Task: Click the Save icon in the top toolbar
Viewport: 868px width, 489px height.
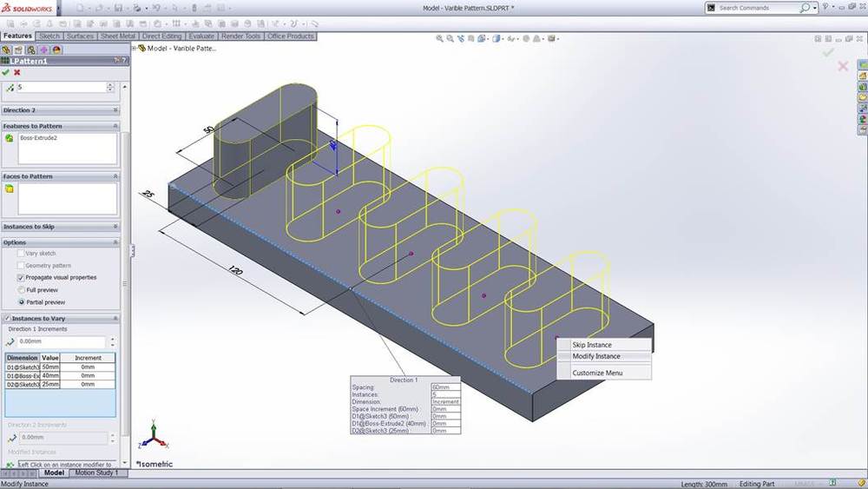Action: [120, 8]
